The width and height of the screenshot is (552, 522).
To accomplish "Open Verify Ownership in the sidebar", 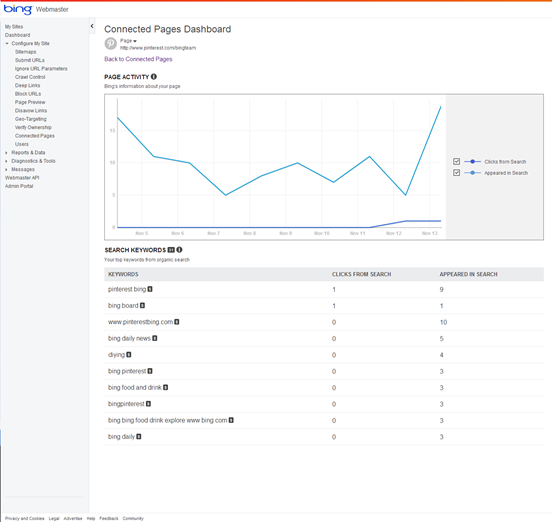I will point(33,127).
